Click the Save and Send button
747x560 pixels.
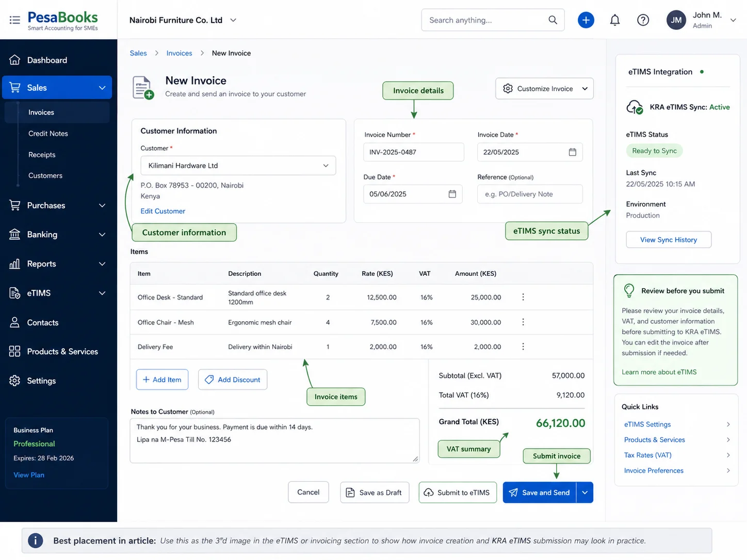[540, 492]
